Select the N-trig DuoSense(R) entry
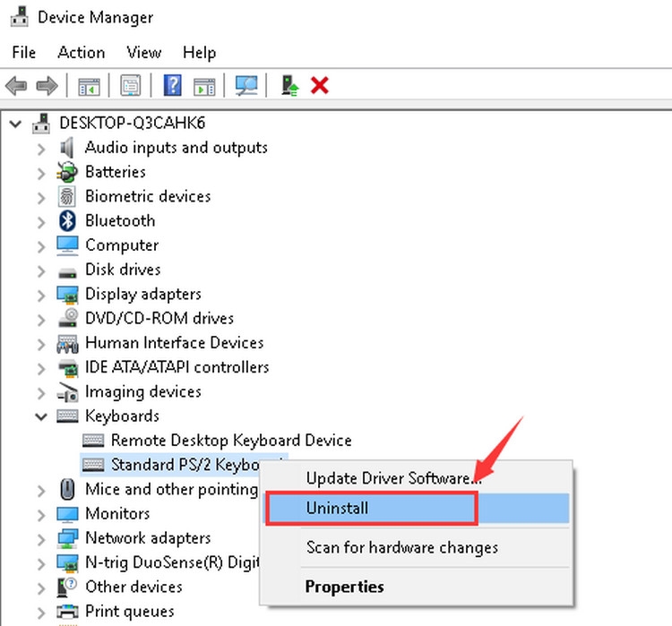 (x=172, y=562)
